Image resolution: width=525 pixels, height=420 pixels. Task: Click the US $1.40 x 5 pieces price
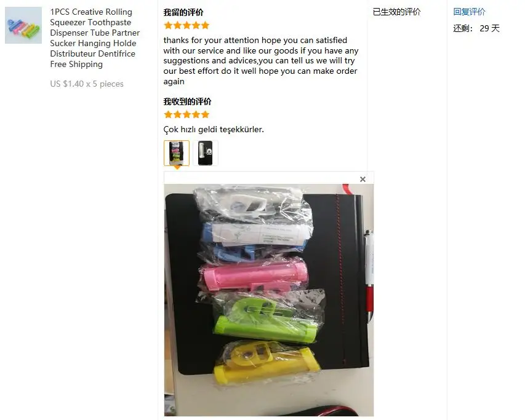(x=87, y=84)
